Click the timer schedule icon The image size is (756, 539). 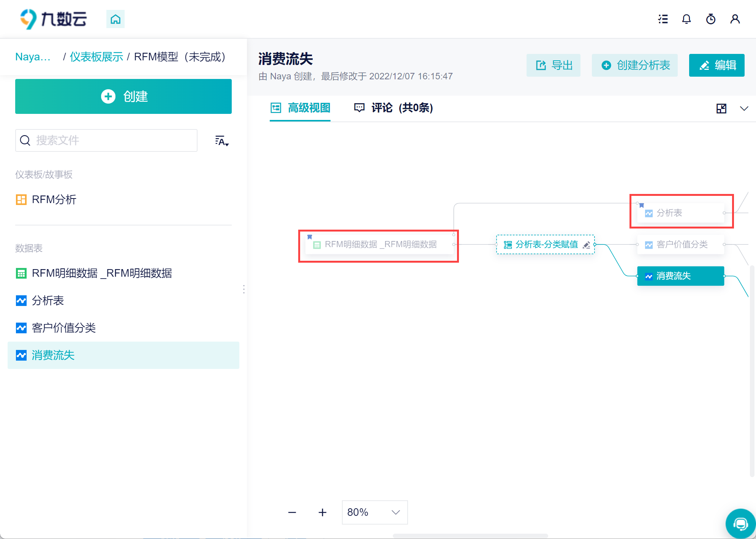pos(710,19)
